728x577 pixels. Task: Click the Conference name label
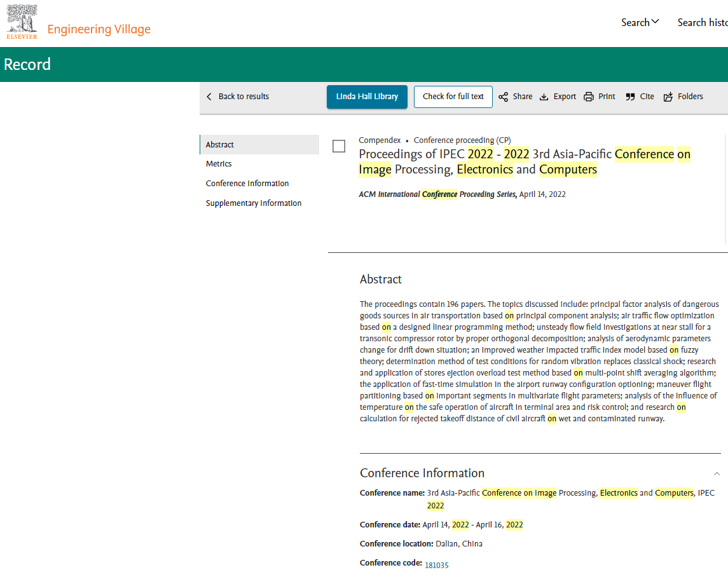pos(392,492)
